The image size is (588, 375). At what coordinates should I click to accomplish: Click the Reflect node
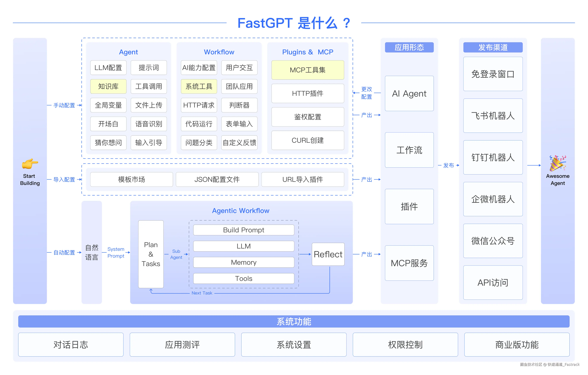point(328,254)
